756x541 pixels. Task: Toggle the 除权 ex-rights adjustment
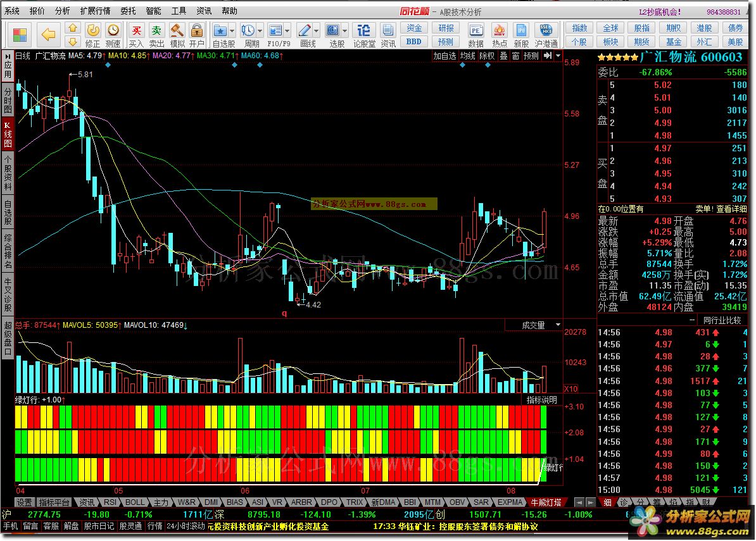[x=487, y=56]
